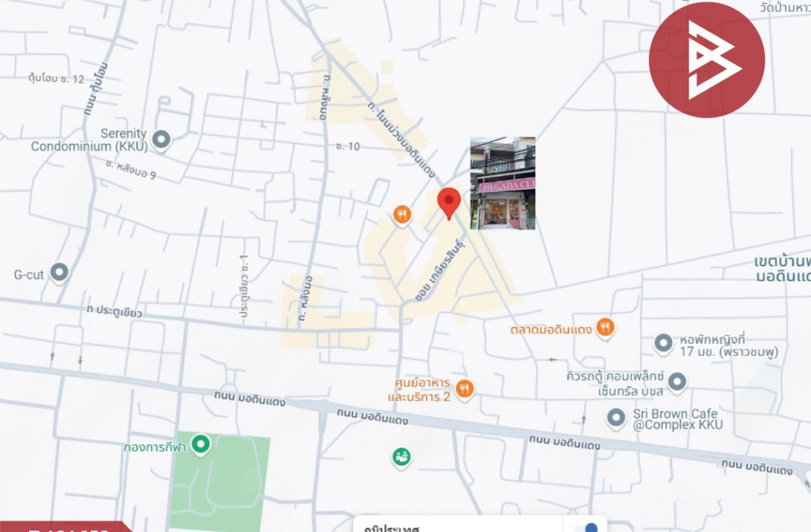Screen dimensions: 811x532
Task: Click the ตลาดมอดินแดง restaurant icon
Action: tap(605, 328)
